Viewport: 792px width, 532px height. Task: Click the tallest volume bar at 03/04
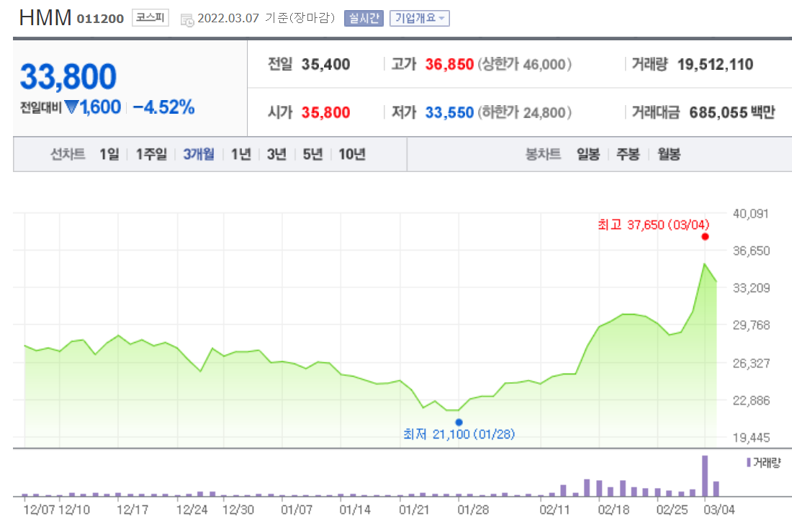[x=705, y=476]
